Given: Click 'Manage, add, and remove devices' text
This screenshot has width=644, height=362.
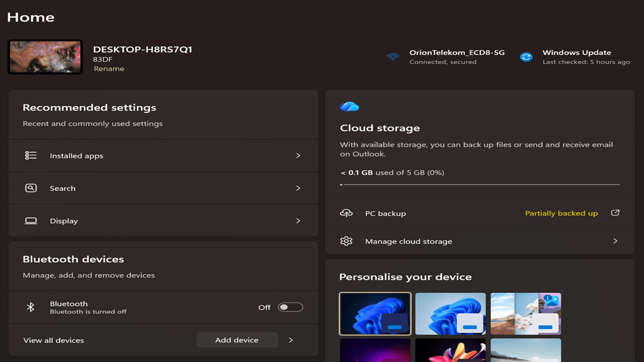Looking at the screenshot, I should pos(89,275).
